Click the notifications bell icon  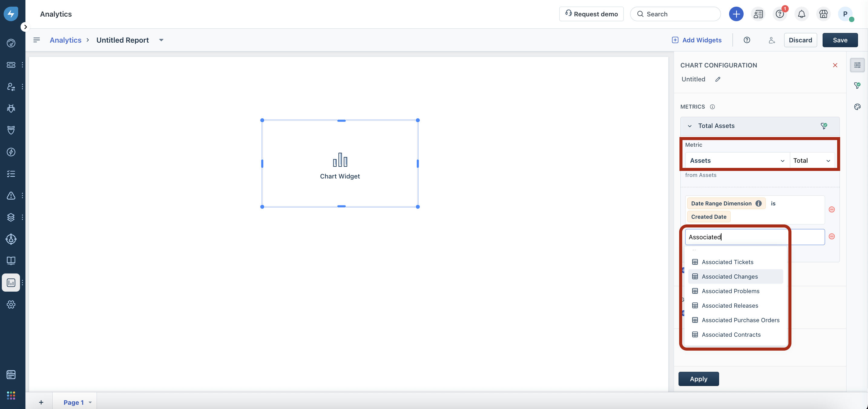(801, 14)
